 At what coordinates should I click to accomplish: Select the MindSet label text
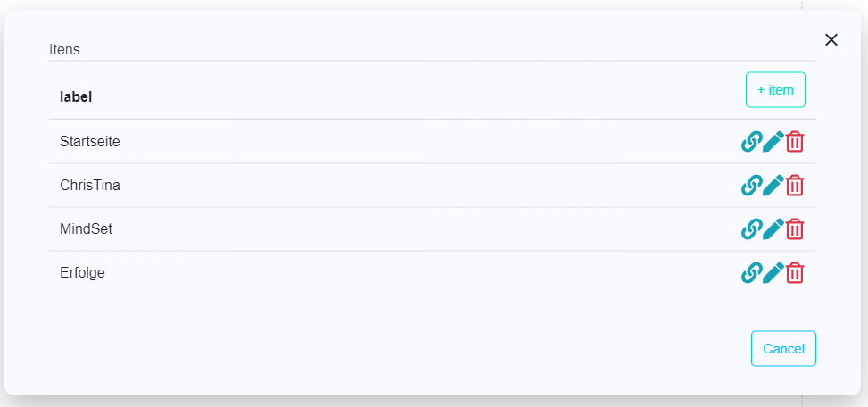(x=86, y=229)
